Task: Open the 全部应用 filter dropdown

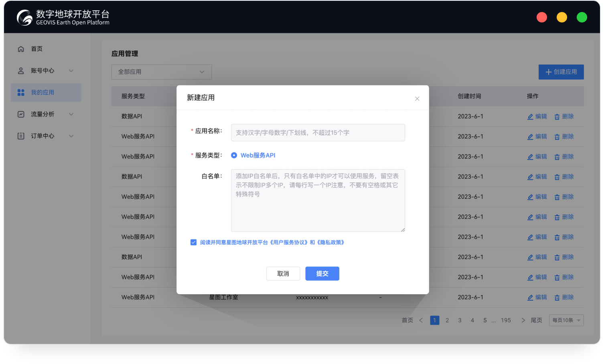Action: [x=162, y=72]
